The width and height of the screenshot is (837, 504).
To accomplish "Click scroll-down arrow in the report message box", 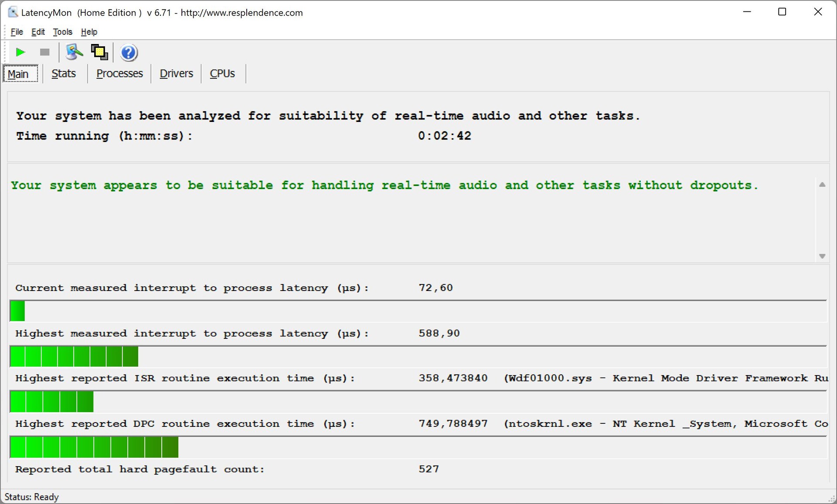I will (822, 256).
